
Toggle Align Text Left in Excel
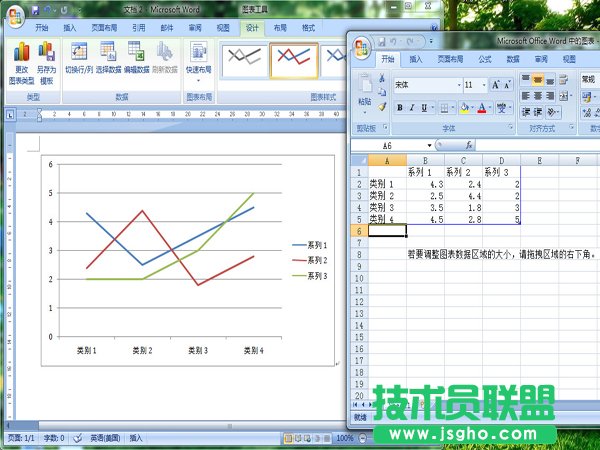[x=526, y=96]
